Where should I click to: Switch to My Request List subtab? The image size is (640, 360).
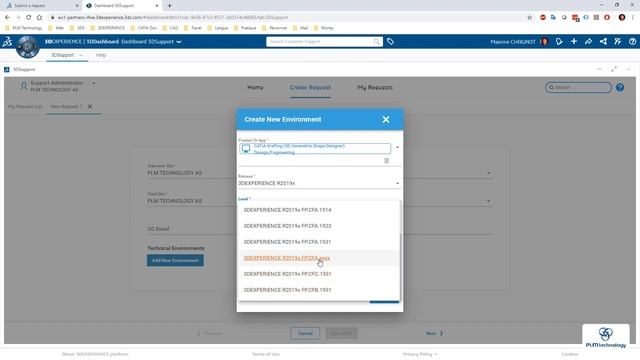pyautogui.click(x=25, y=107)
